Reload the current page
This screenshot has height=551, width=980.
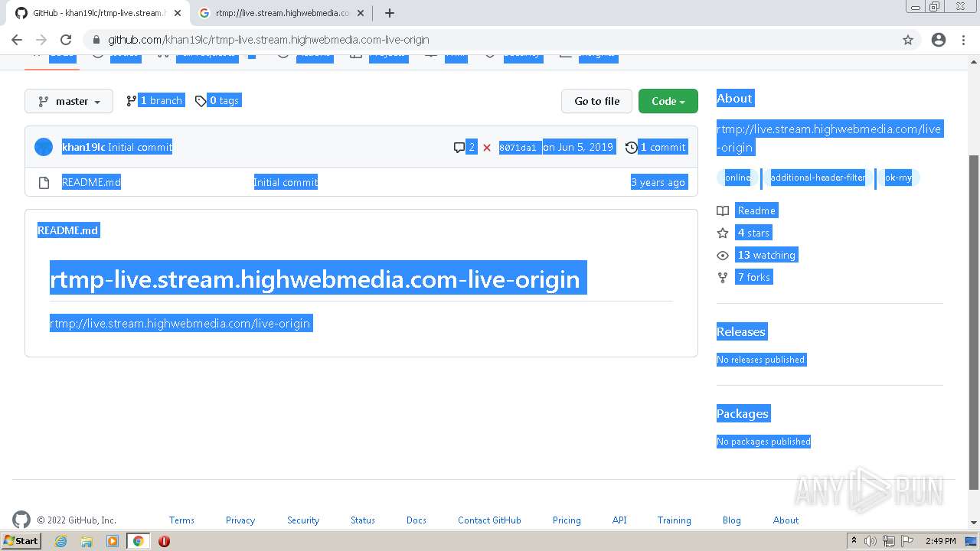tap(66, 40)
